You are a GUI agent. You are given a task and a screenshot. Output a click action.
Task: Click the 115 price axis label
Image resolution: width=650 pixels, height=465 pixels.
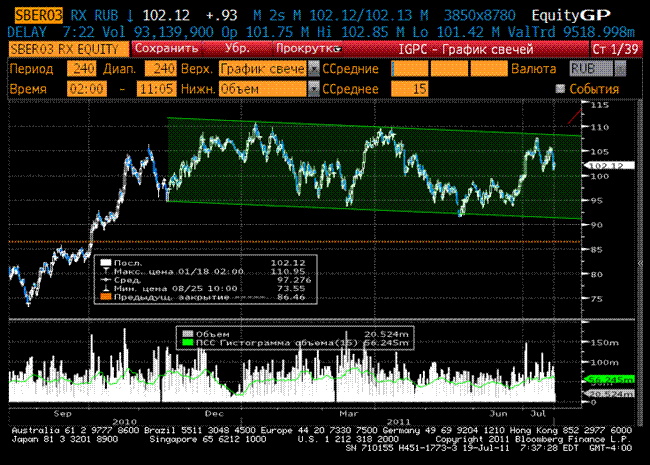[x=600, y=105]
